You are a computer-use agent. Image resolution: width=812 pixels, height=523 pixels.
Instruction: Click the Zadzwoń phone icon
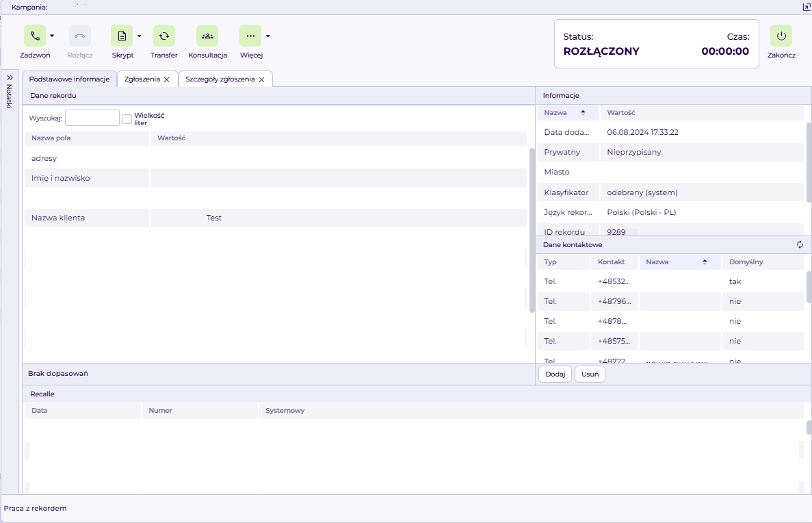pos(35,36)
